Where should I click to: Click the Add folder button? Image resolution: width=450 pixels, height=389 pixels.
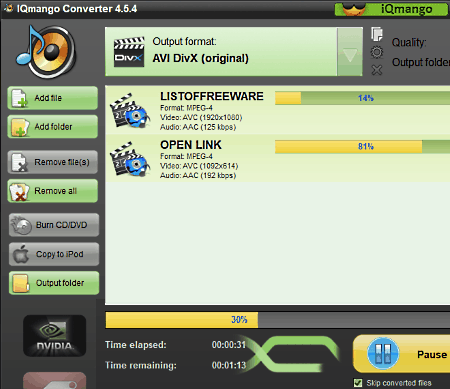click(53, 127)
